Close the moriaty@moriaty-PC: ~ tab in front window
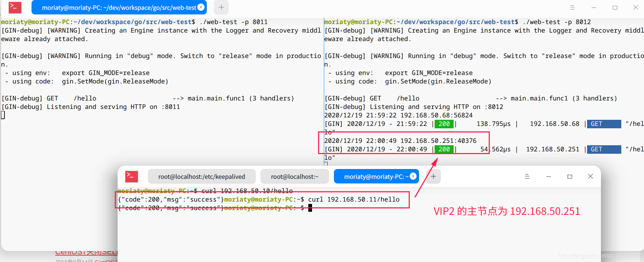This screenshot has height=262, width=644. pos(413,176)
